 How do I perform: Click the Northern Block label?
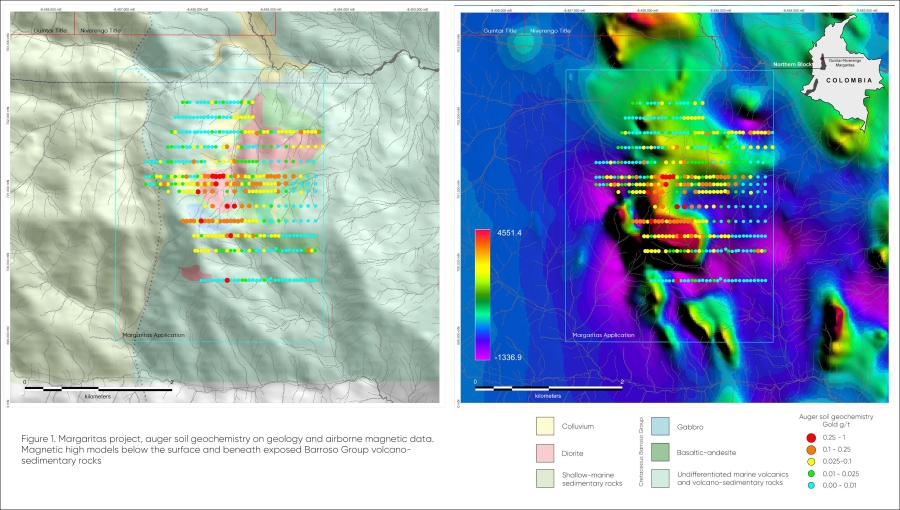pyautogui.click(x=788, y=64)
